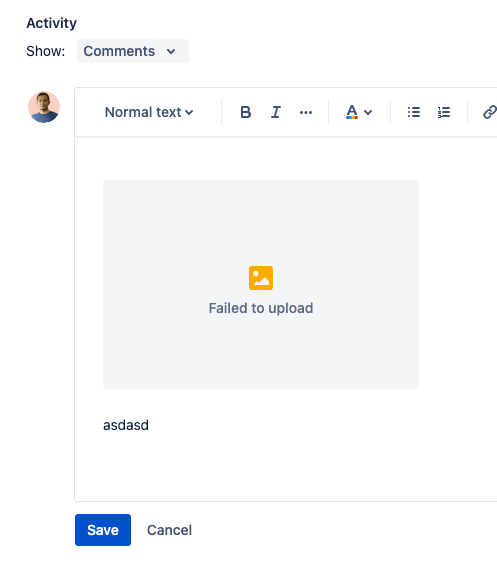497x575 pixels.
Task: Click the Activity heading
Action: 51,23
